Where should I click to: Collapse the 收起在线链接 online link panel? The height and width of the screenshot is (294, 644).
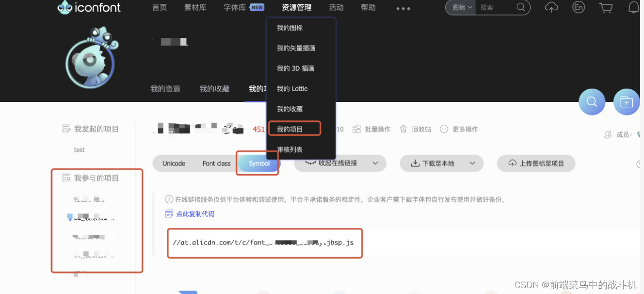click(x=340, y=163)
